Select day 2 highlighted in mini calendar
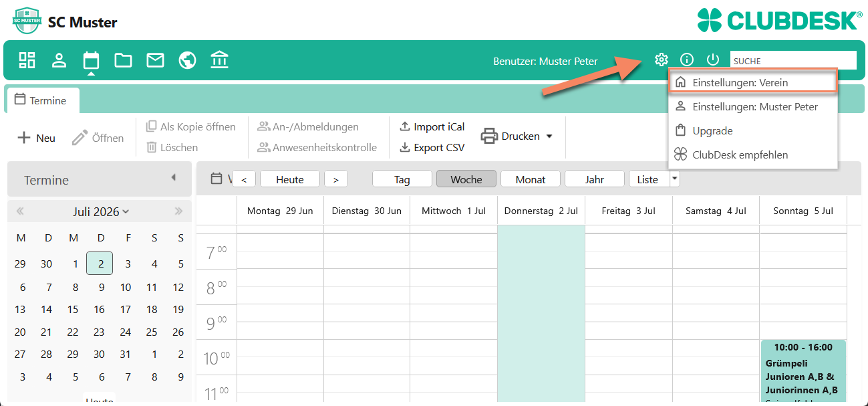 [100, 264]
